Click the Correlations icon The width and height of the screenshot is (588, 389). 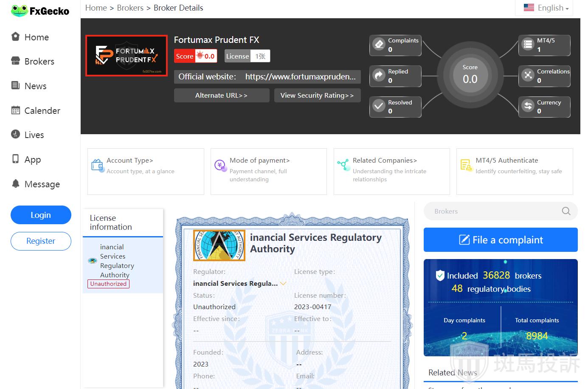[x=528, y=75]
